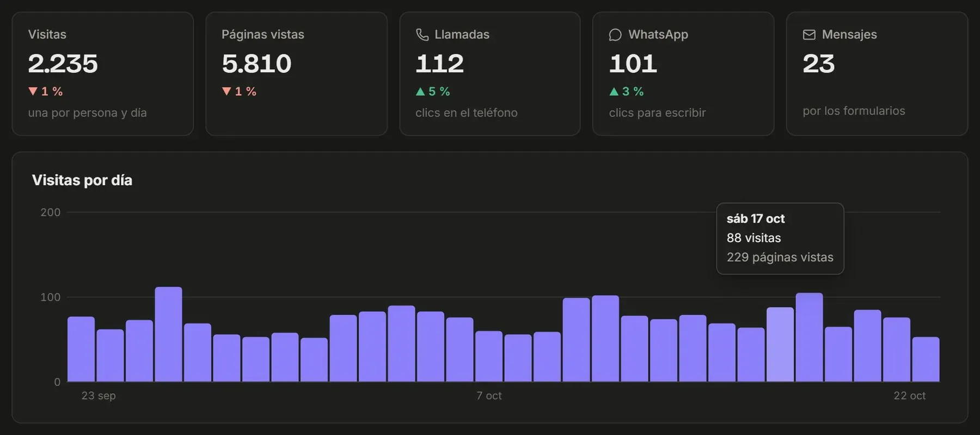
Task: Click the WhatsApp chat bubble icon
Action: coord(615,34)
